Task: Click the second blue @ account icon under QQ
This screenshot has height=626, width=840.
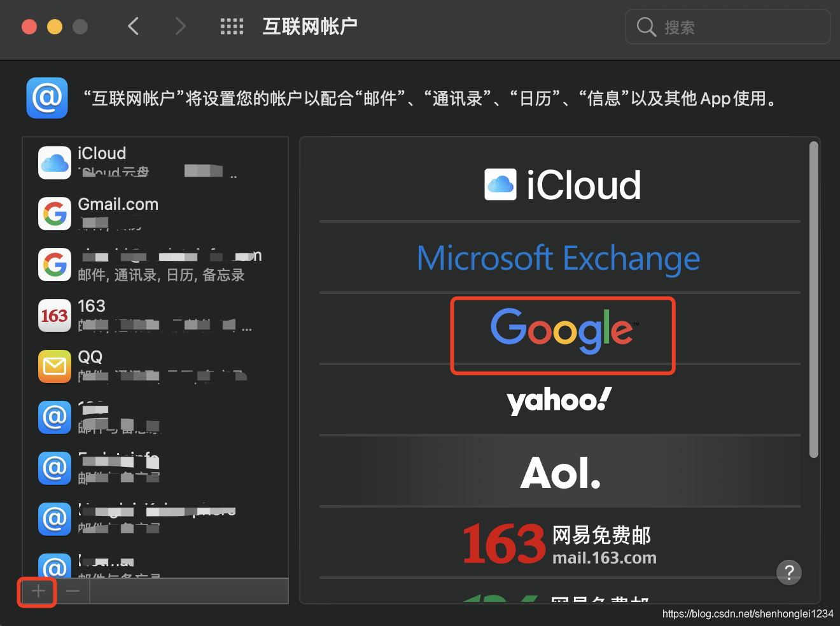Action: [x=55, y=468]
